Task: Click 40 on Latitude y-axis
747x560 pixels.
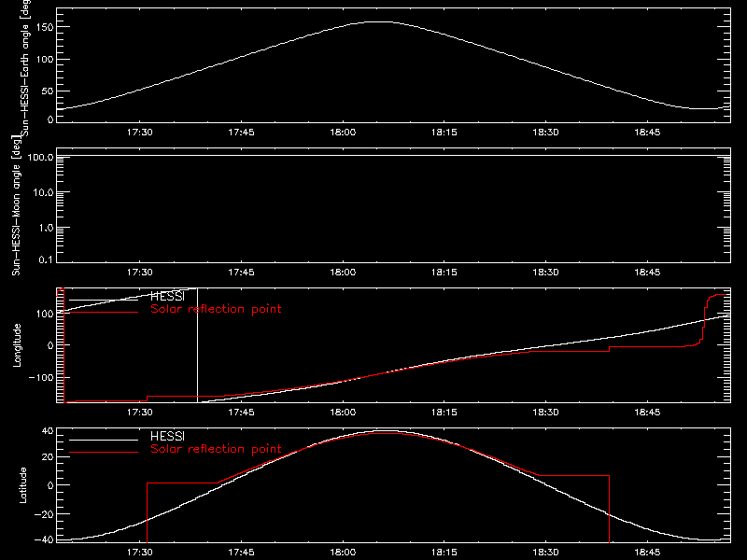Action: click(x=48, y=431)
